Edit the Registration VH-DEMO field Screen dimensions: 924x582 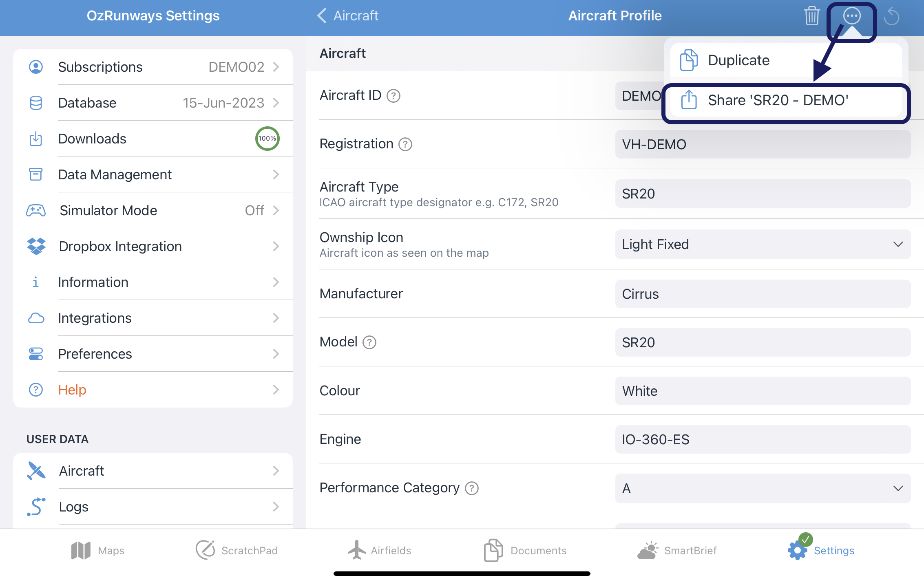[x=763, y=144]
